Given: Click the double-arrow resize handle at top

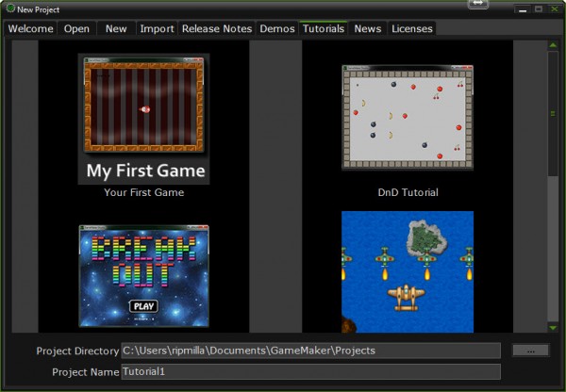Looking at the screenshot, I should click(478, 5).
